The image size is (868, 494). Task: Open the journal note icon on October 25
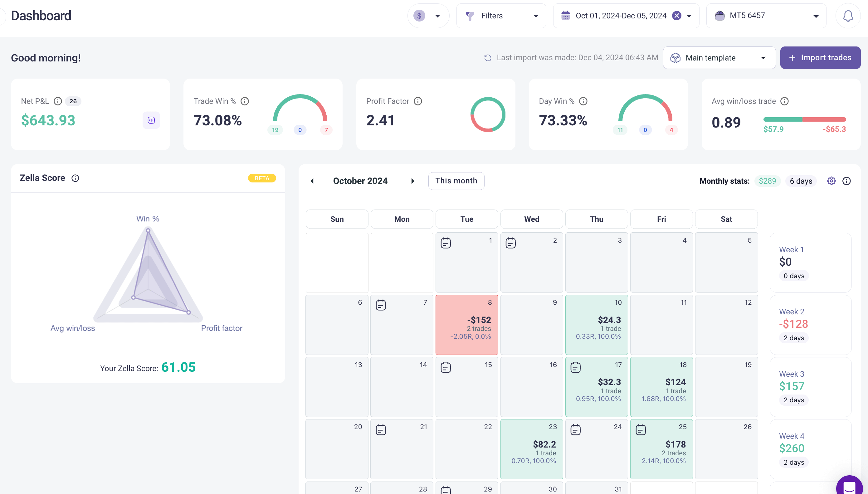point(640,429)
